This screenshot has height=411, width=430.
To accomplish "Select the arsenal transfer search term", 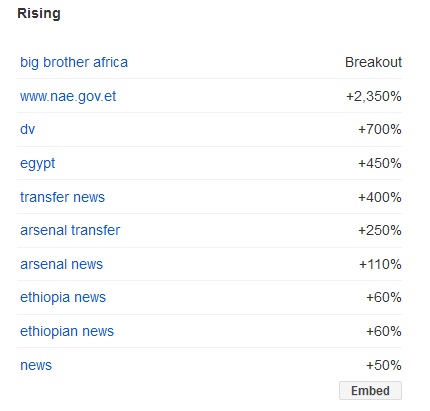I will click(x=70, y=230).
